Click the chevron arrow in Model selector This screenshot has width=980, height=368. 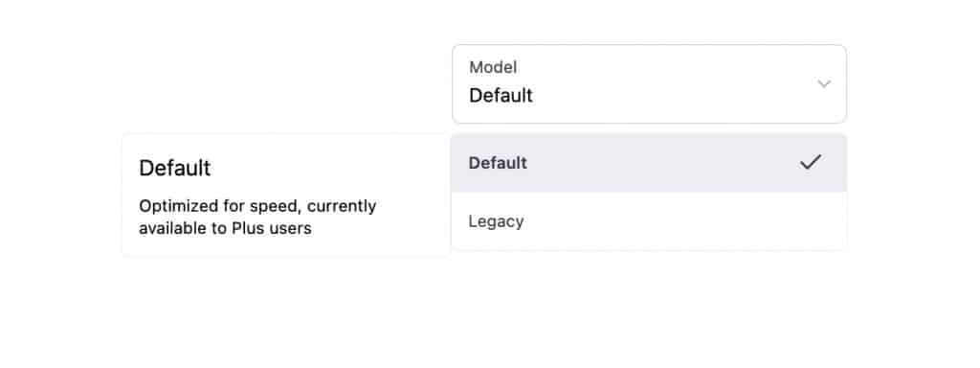pyautogui.click(x=824, y=84)
